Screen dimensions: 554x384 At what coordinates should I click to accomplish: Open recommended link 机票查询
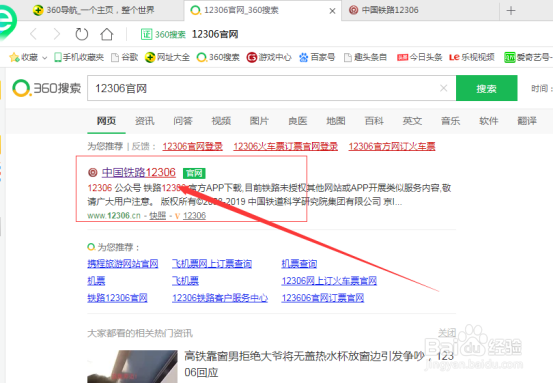[x=299, y=264]
